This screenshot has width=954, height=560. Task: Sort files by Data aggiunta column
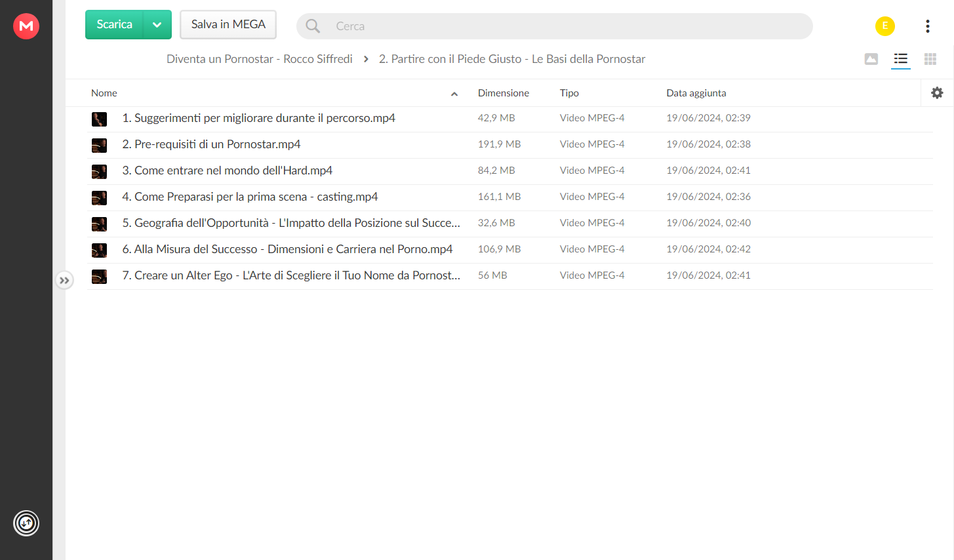point(696,93)
